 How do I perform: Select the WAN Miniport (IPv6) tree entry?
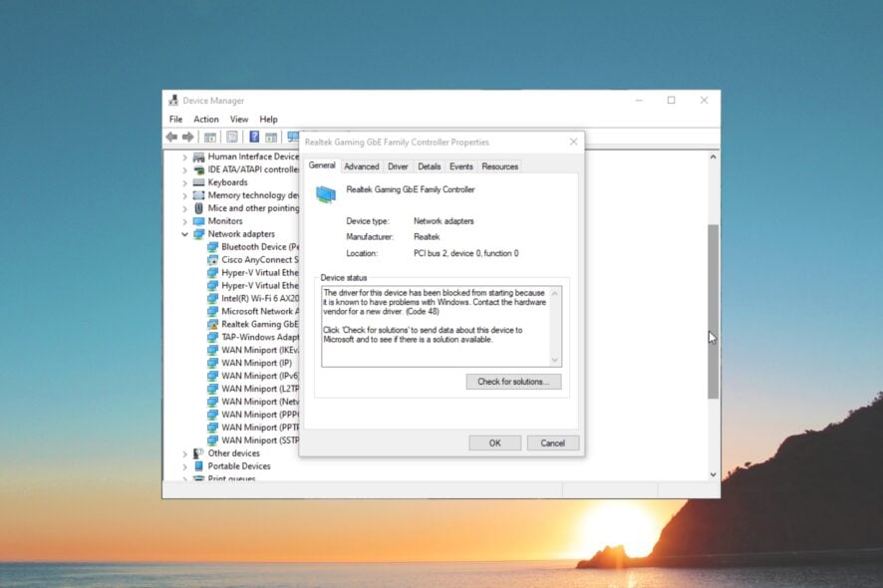tap(253, 377)
